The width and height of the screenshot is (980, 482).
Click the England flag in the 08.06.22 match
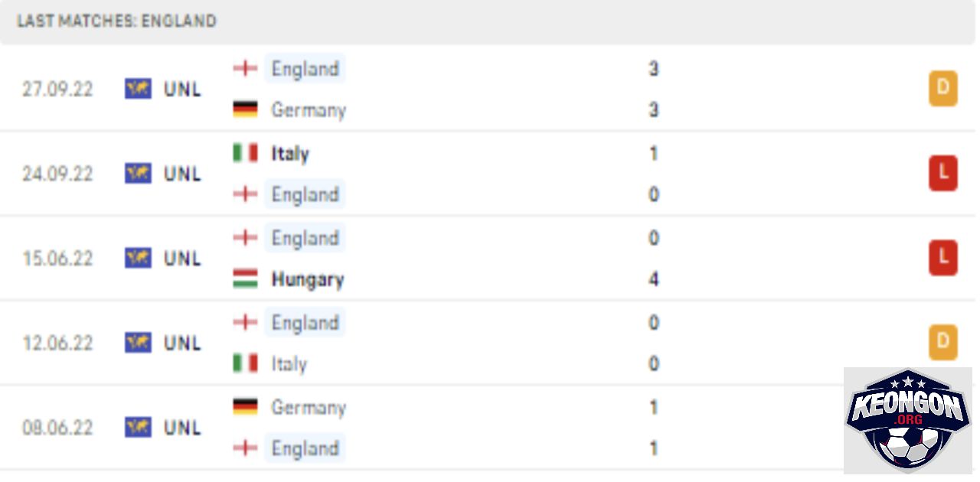245,448
